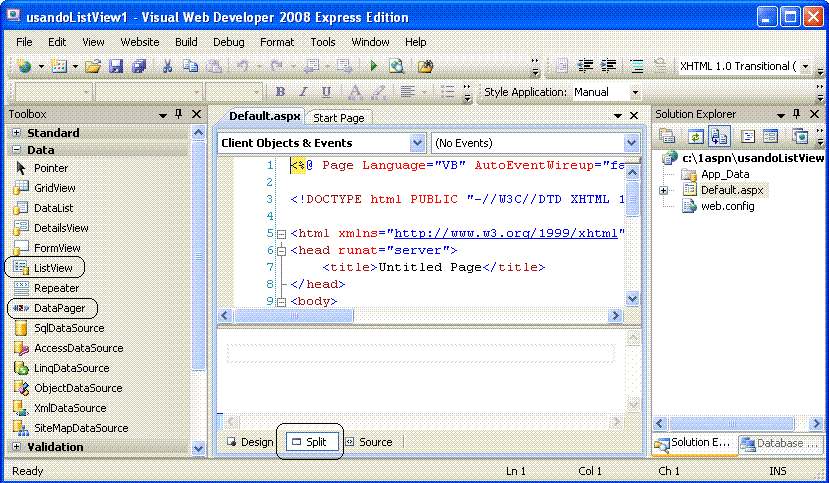Click the View Code icon in Solution Explorer
The image size is (829, 483).
coord(748,136)
